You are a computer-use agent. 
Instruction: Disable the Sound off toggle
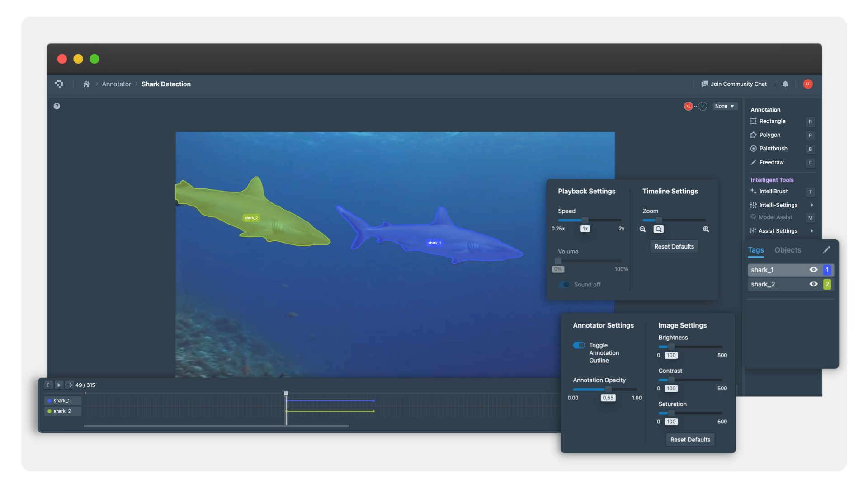pyautogui.click(x=564, y=285)
